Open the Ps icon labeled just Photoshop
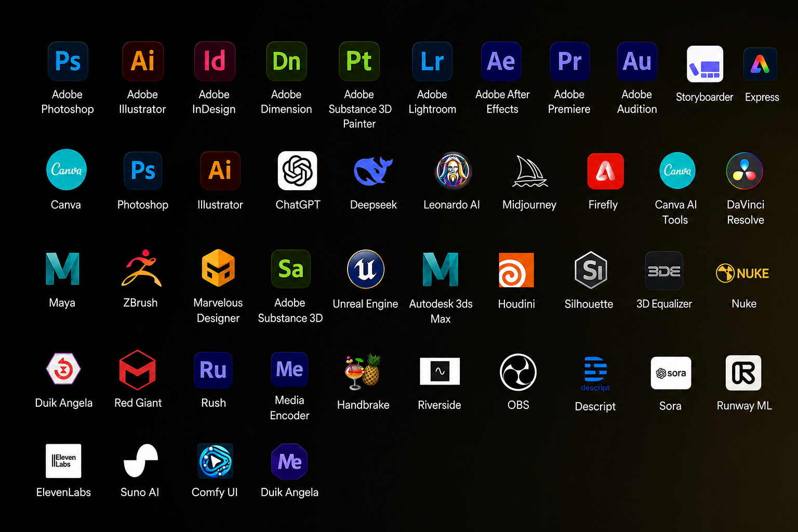This screenshot has height=532, width=798. click(x=143, y=170)
